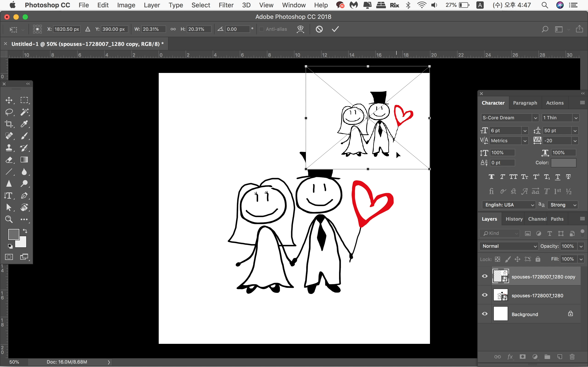Click the rotation angle input field
Image resolution: width=588 pixels, height=367 pixels.
point(237,29)
